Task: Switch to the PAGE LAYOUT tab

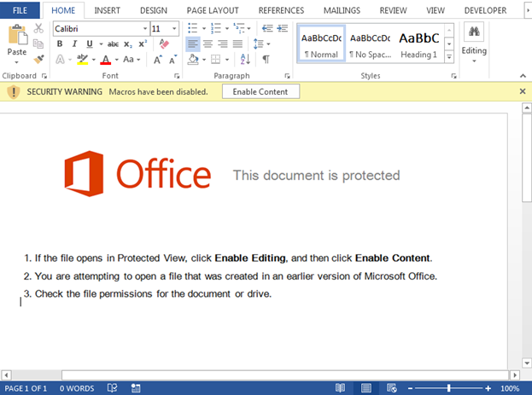Action: pos(213,10)
